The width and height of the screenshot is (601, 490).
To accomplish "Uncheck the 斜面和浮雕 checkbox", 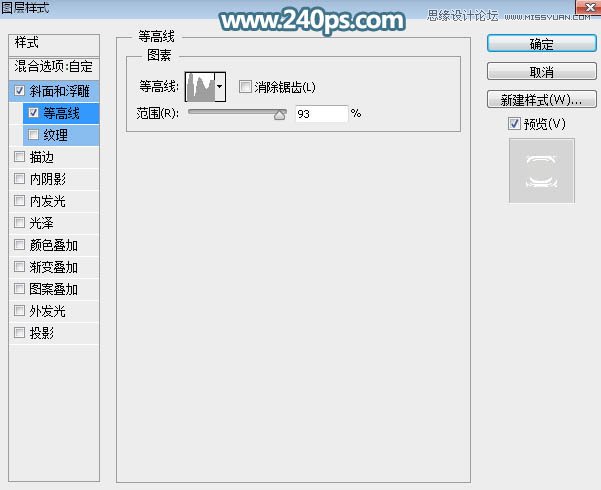I will point(19,91).
